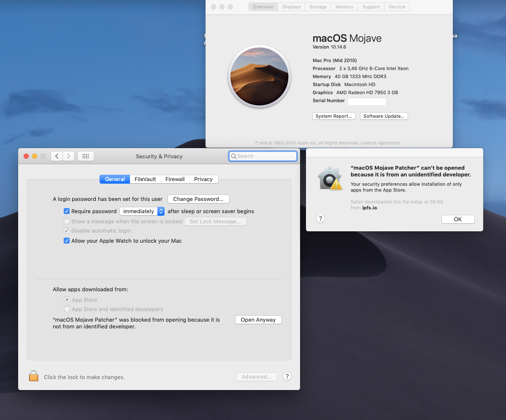Click the 'Version 10.14.6' text
506x420 pixels.
(329, 47)
